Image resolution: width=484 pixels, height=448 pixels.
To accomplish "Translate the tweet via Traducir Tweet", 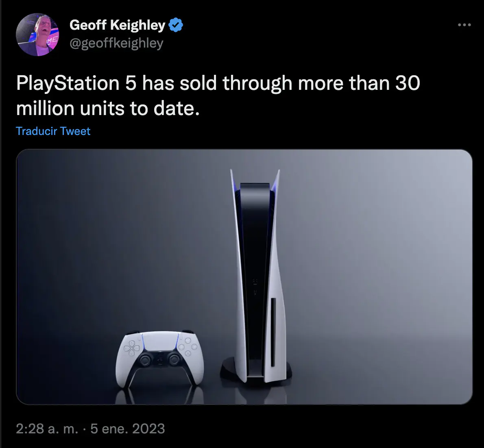I will click(x=53, y=131).
